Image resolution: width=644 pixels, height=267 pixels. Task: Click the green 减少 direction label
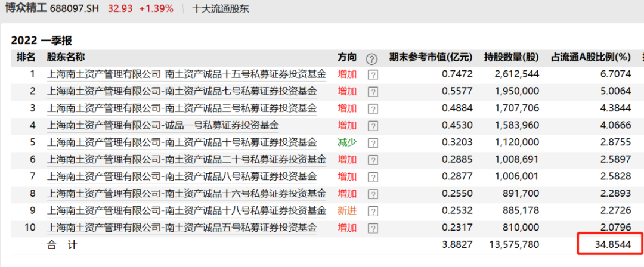347,142
